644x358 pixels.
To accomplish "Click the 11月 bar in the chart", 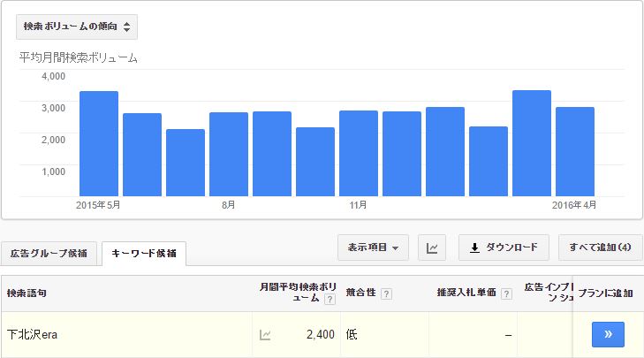I will pyautogui.click(x=359, y=153).
